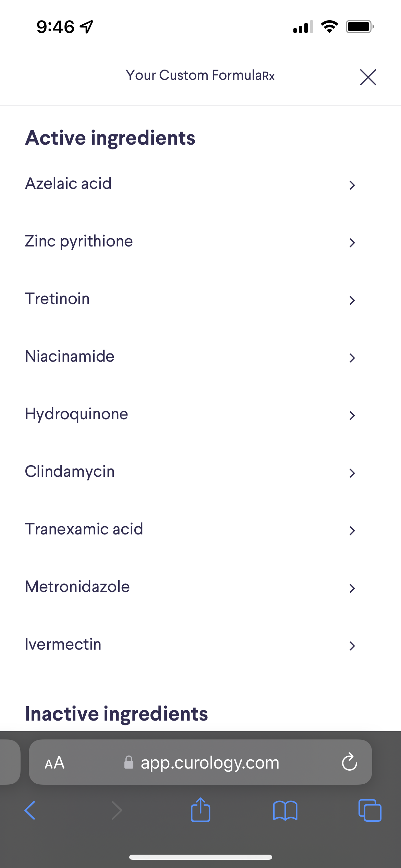Expand the Metronidazole chevron
This screenshot has height=868, width=401.
click(352, 588)
